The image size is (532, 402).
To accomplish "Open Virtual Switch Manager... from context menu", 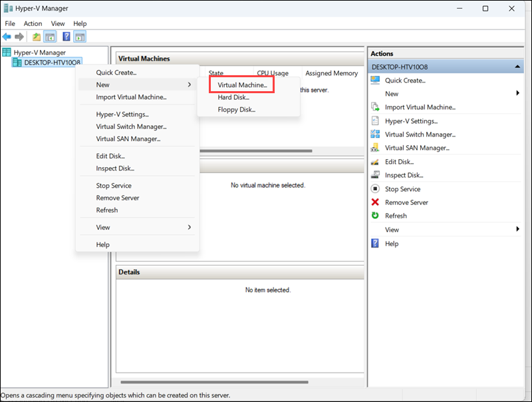I will click(131, 126).
